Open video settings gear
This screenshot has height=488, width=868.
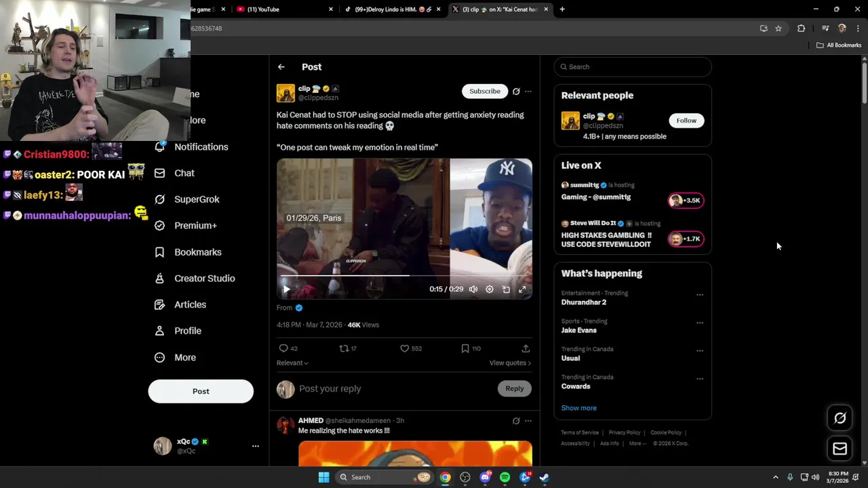coord(490,289)
